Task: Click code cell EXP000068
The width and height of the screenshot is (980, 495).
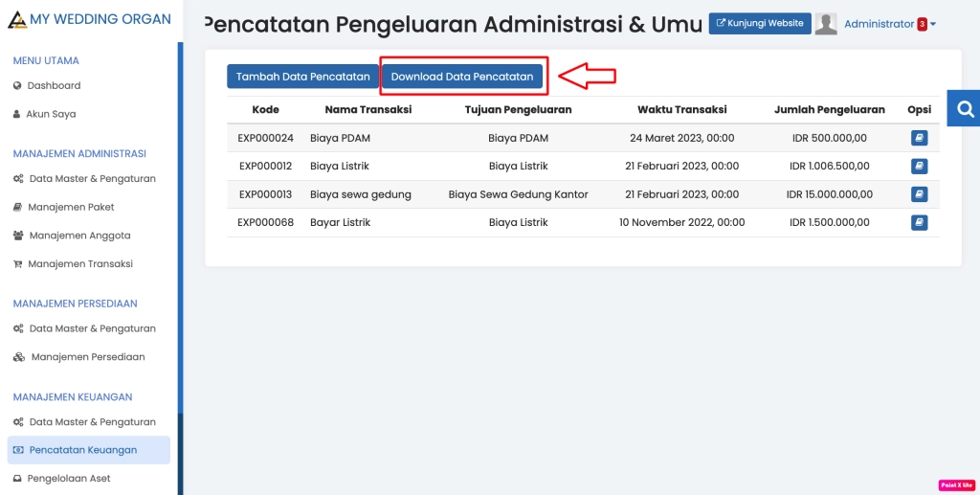Action: click(x=266, y=222)
